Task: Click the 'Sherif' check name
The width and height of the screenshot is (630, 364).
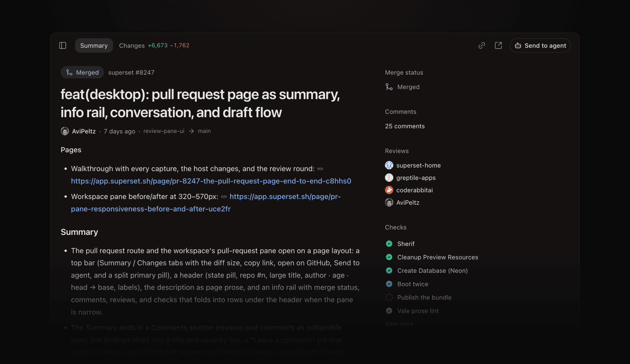Action: pos(406,244)
